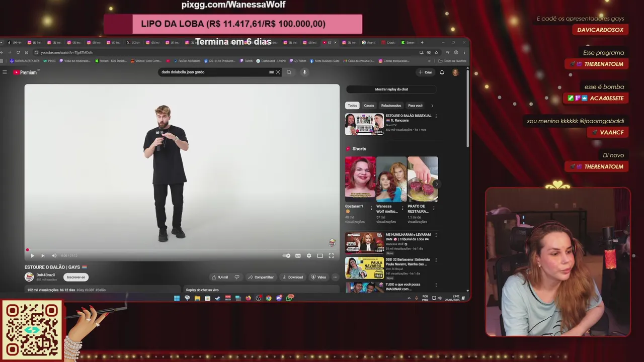Open the Windows Start menu
Viewport: 644px width, 362px height.
177,298
